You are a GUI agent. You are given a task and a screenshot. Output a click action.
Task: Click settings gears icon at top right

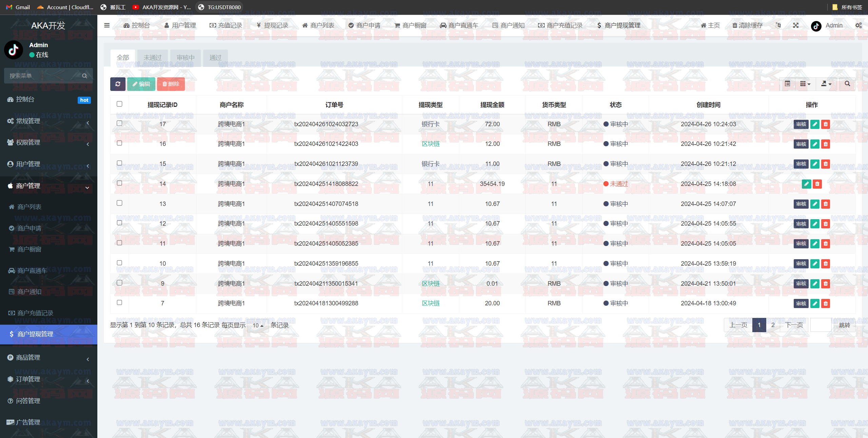click(x=858, y=25)
